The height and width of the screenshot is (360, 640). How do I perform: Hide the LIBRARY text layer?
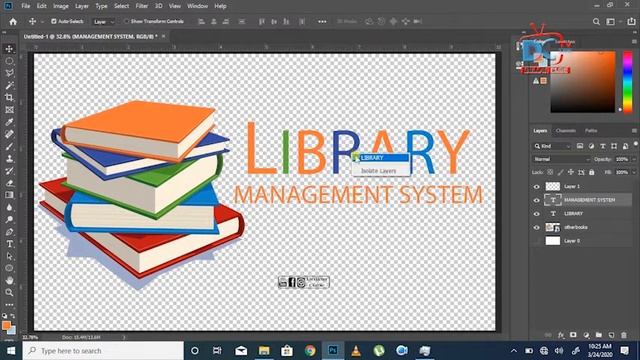click(537, 213)
